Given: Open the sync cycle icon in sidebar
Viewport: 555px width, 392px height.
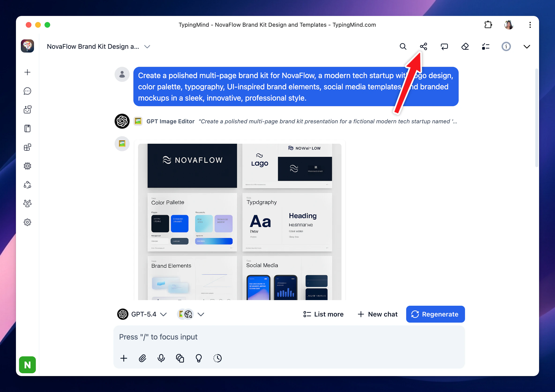Looking at the screenshot, I should [x=27, y=185].
